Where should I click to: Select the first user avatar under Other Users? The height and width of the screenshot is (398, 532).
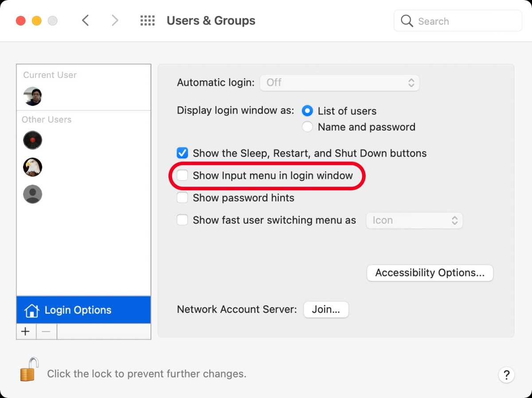[32, 140]
